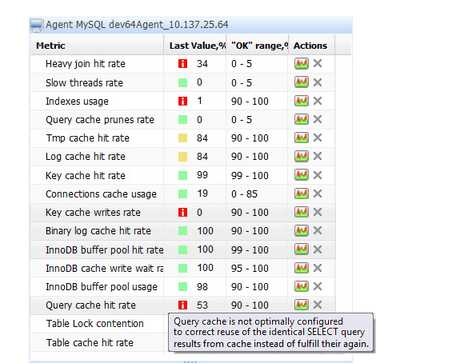Screen dimensions: 457x364
Task: Remove the Binary log cache hit rate metric
Action: click(318, 230)
